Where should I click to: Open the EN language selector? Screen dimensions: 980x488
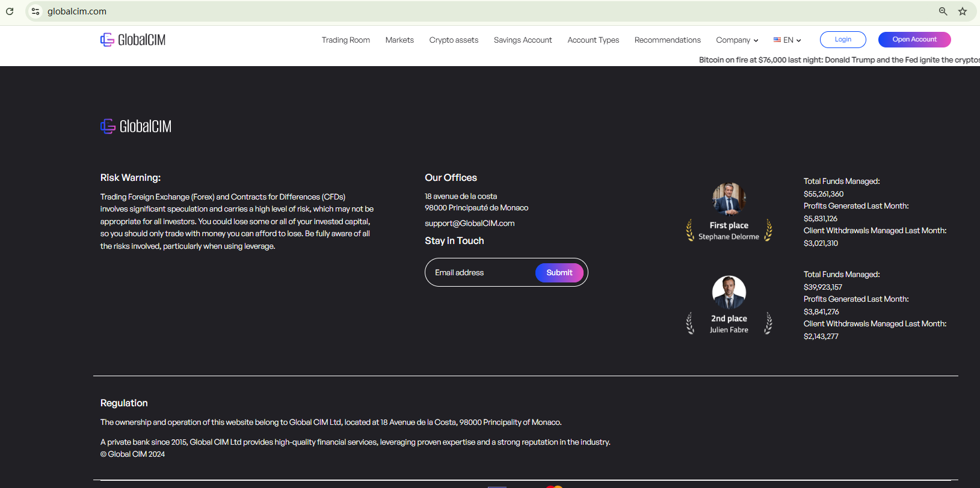coord(787,40)
